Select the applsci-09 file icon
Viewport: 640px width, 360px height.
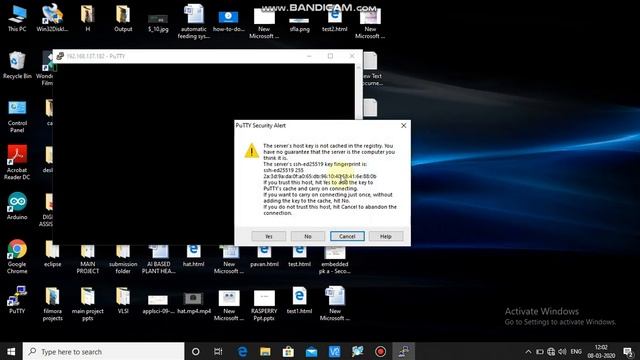coord(158,304)
